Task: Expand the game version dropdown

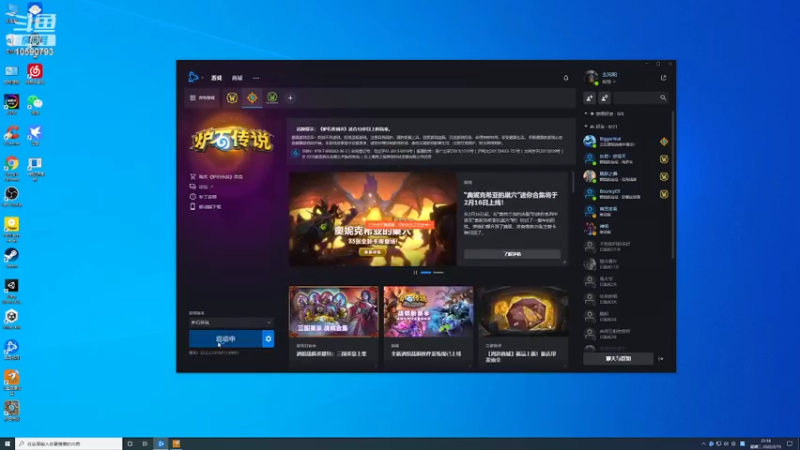Action: [231, 322]
